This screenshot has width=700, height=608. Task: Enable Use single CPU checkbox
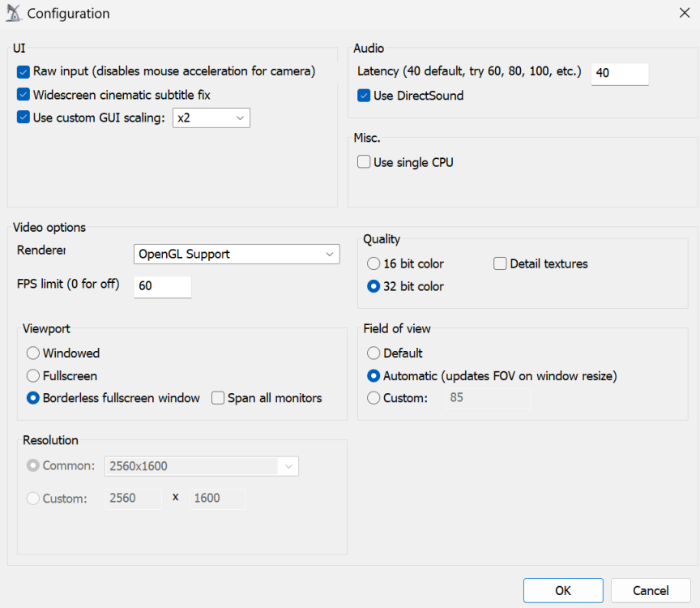coord(365,162)
